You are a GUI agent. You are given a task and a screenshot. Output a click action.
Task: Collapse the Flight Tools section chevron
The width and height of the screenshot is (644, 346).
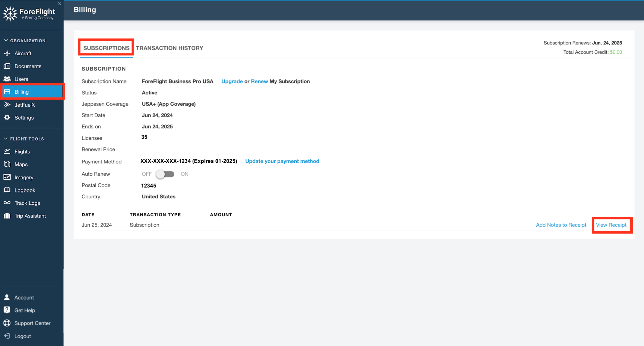[6, 139]
